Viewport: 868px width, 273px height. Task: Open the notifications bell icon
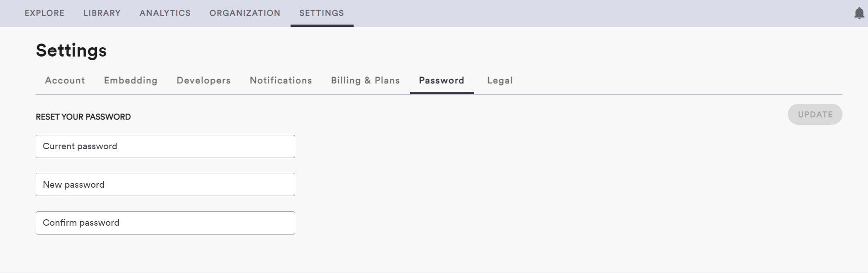(859, 13)
